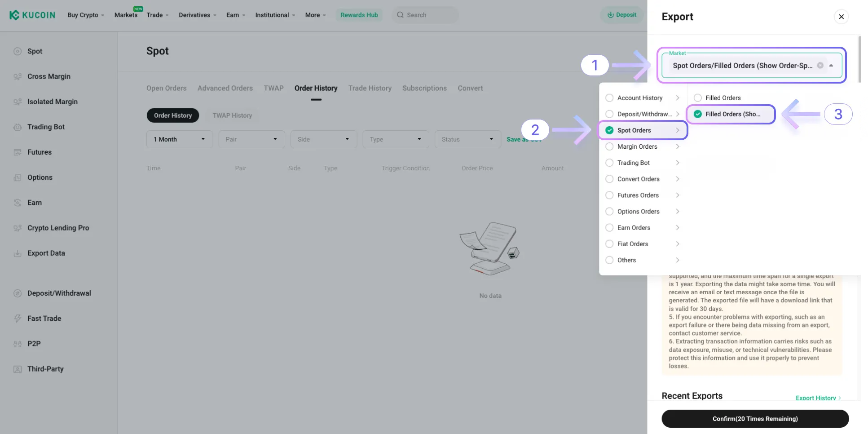868x434 pixels.
Task: Select Options Orders radio option
Action: coord(609,211)
